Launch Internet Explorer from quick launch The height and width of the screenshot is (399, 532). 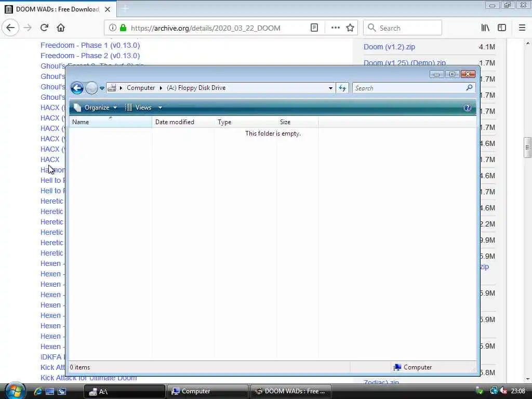[37, 391]
